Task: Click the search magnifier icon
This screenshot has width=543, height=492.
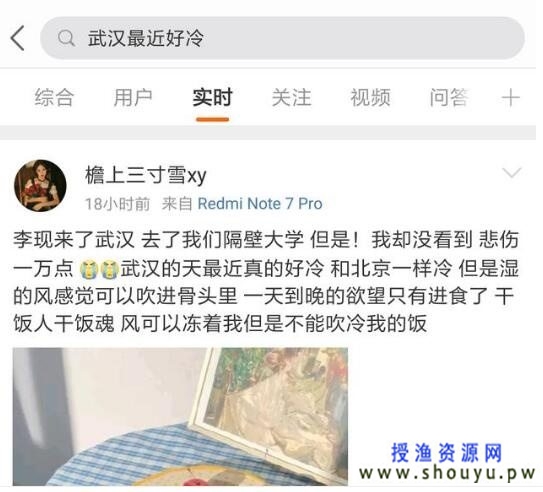Action: click(66, 38)
